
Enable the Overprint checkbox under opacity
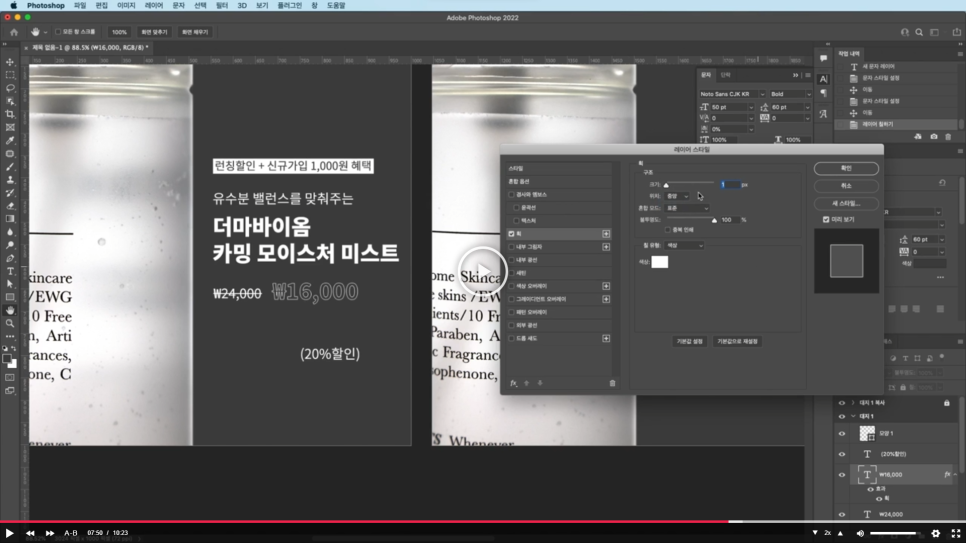[668, 230]
